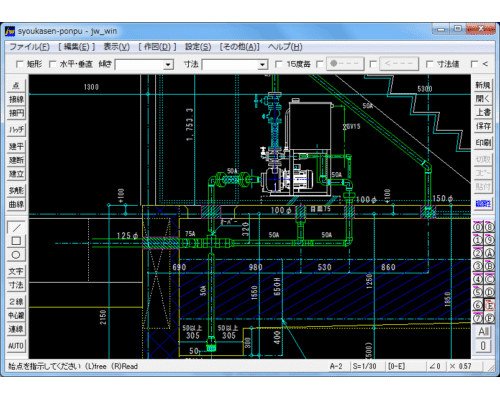
Task: Select the 接線 tangent line tool
Action: (16, 99)
